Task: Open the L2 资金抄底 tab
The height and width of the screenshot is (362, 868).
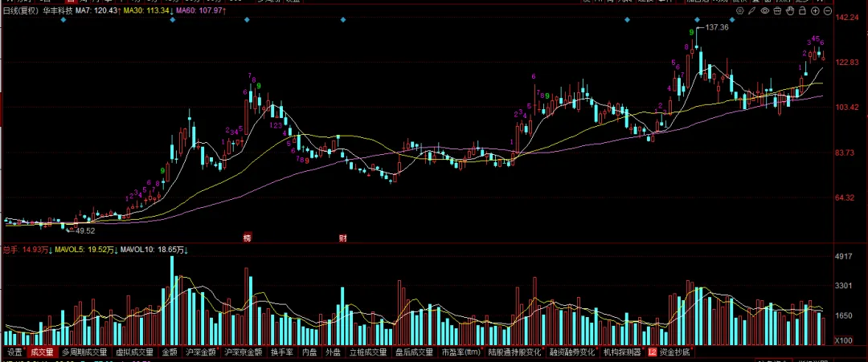Action: coord(669,352)
